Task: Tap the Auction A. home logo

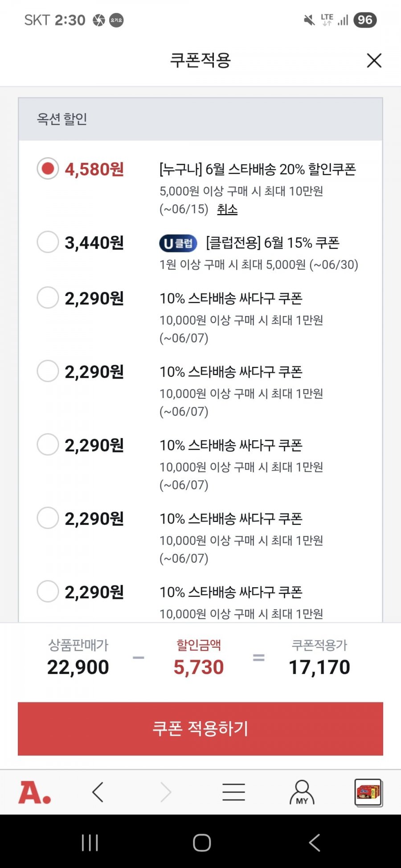Action: (x=35, y=792)
